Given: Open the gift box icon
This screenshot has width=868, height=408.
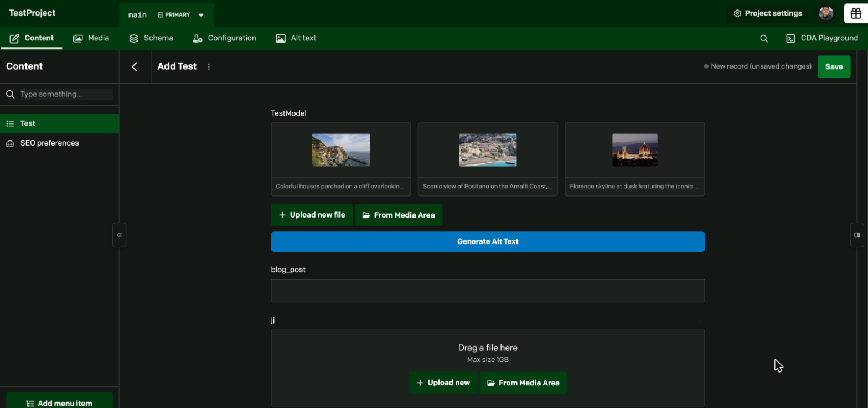Looking at the screenshot, I should click(x=856, y=13).
